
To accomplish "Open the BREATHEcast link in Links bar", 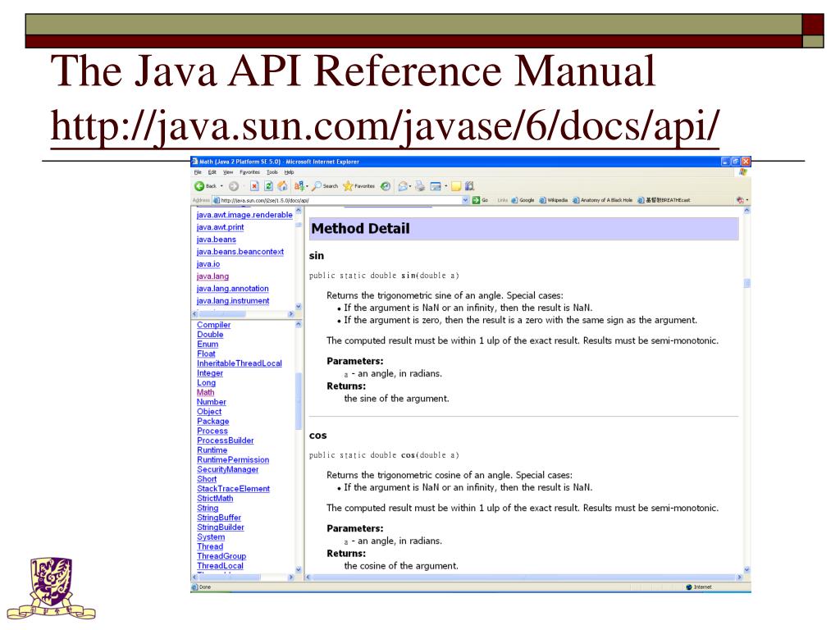I will click(664, 200).
